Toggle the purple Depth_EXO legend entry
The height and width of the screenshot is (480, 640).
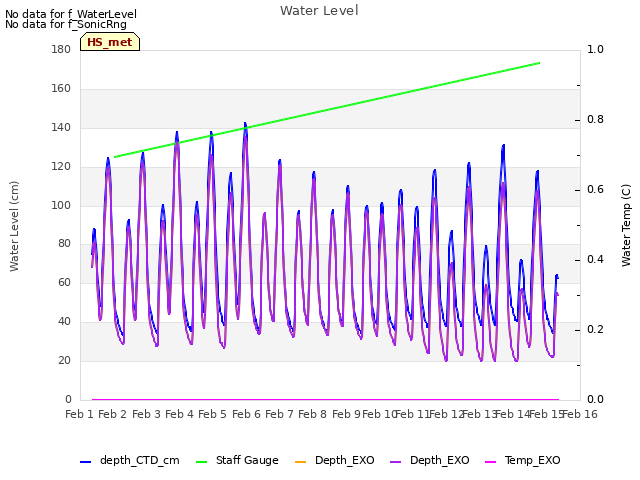(x=429, y=460)
